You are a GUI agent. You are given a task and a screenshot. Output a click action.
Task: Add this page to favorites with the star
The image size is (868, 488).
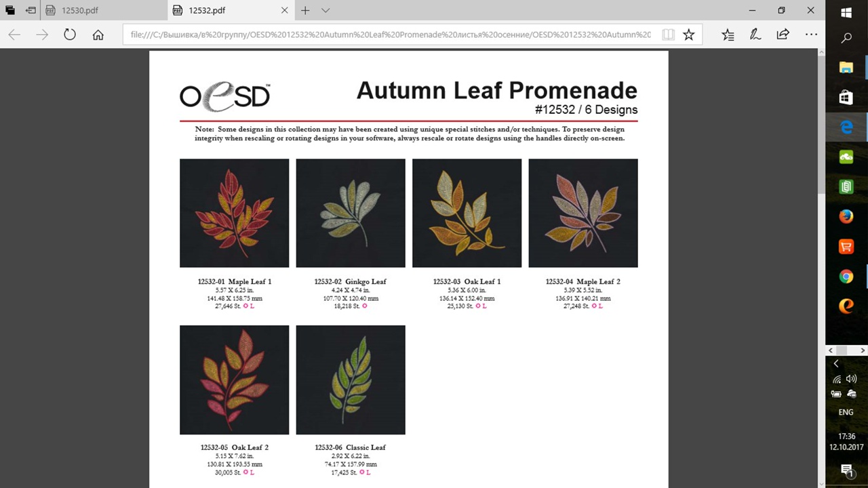pos(688,35)
